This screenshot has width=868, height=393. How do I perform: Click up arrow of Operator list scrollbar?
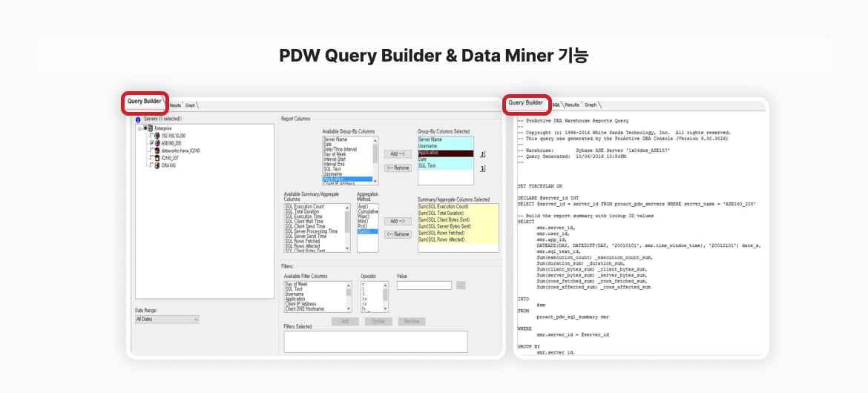(385, 285)
